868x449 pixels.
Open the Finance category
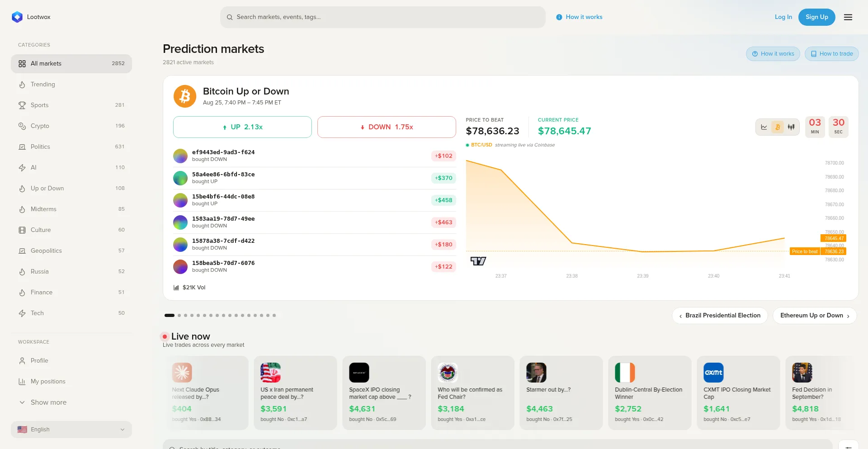[71, 293]
